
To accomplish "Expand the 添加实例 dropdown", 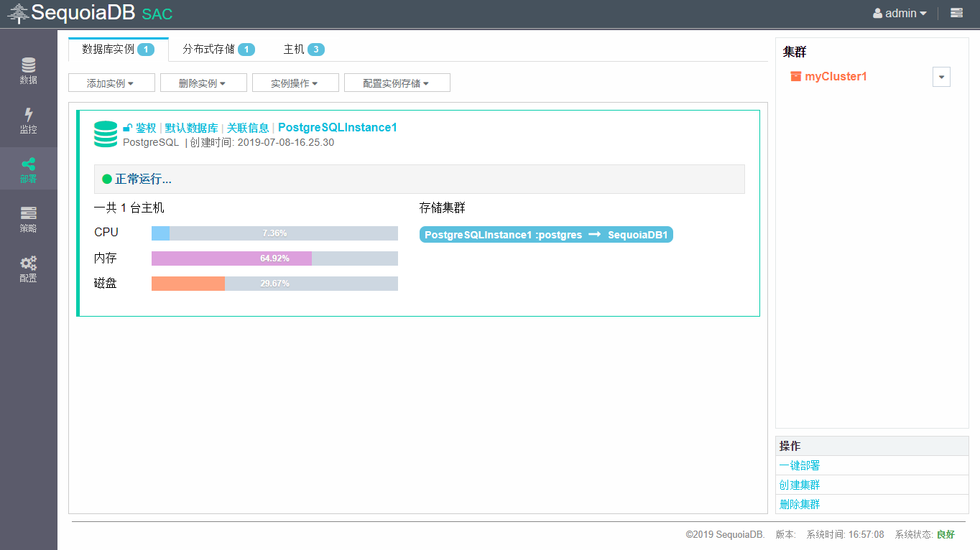I will tap(111, 83).
